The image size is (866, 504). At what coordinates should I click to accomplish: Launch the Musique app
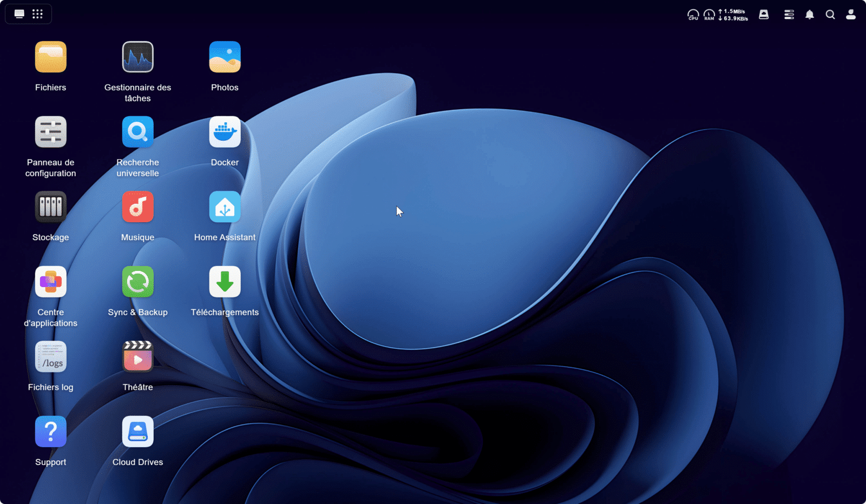[x=137, y=207]
